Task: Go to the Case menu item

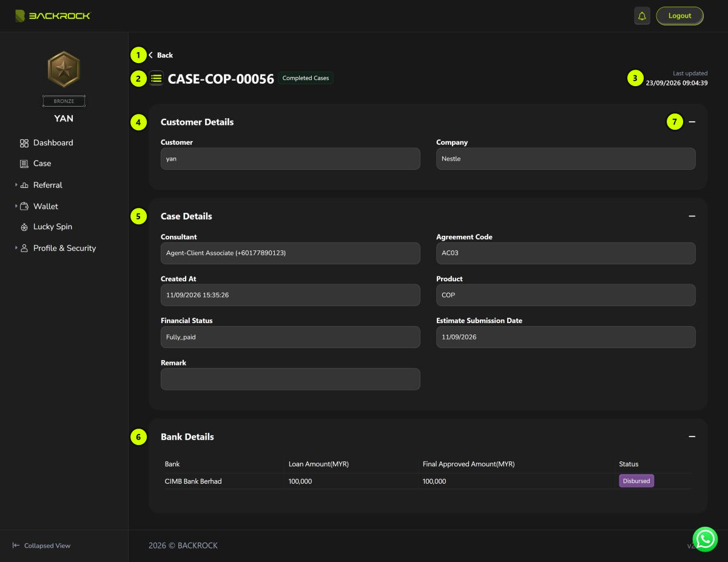Action: click(42, 164)
